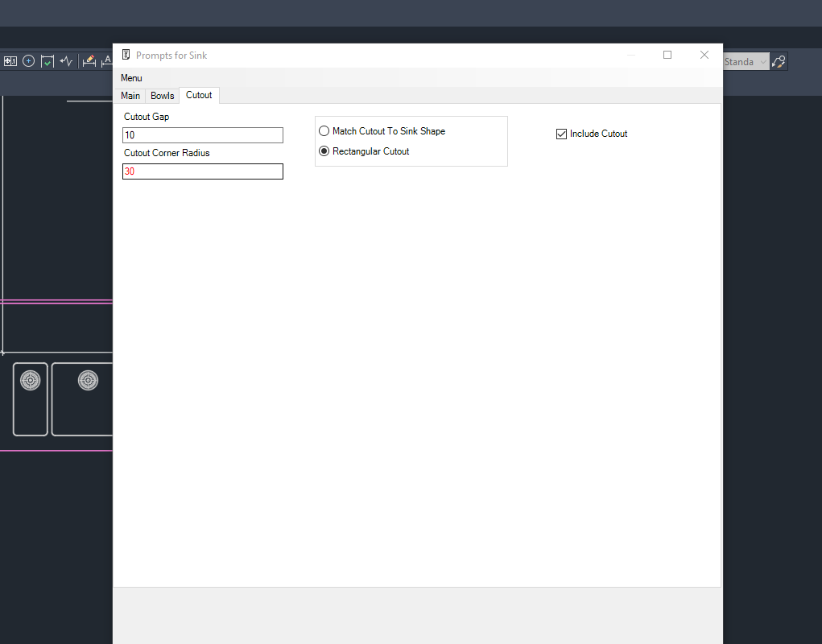Click the multileader style brush icon

(779, 62)
